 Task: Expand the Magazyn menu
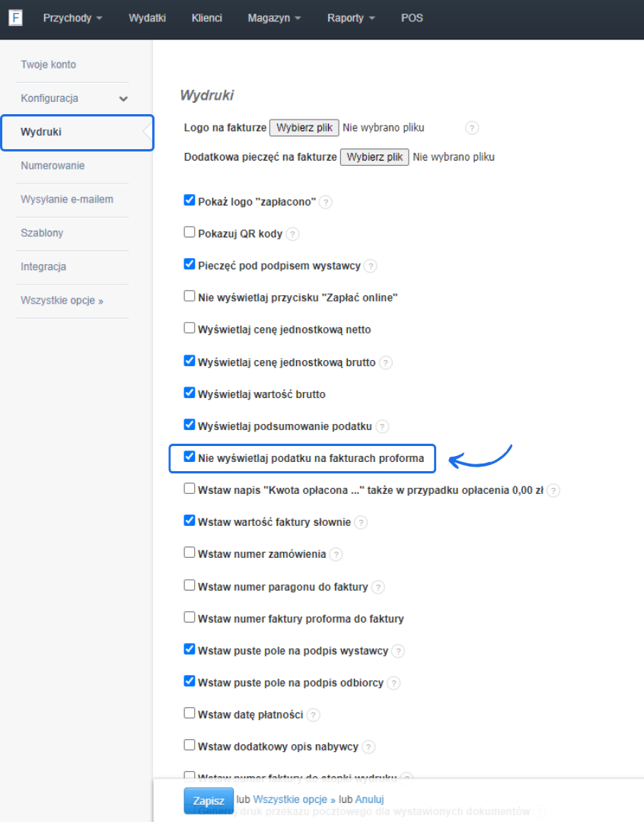[274, 18]
